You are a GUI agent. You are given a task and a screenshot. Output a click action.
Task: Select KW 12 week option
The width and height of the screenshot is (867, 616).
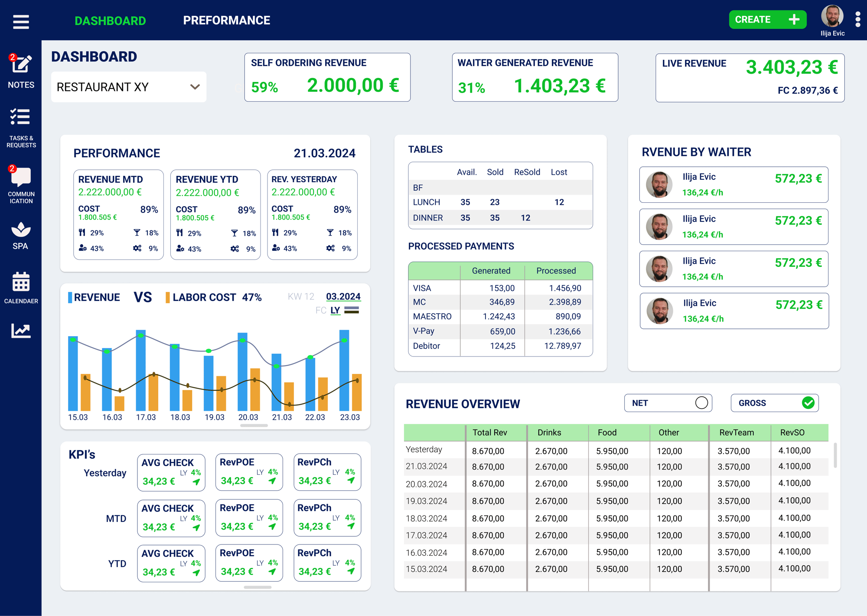click(301, 296)
